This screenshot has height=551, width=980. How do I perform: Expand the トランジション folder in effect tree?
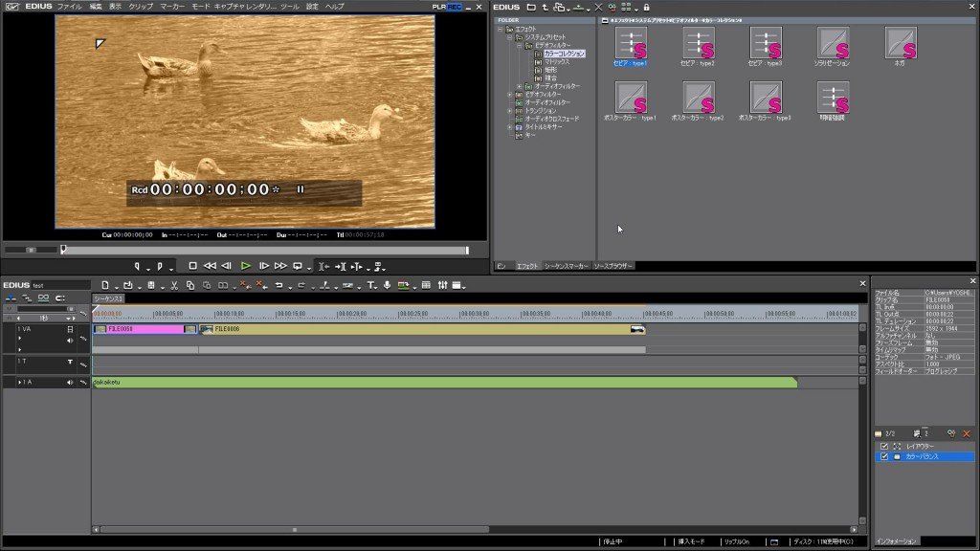tap(510, 111)
